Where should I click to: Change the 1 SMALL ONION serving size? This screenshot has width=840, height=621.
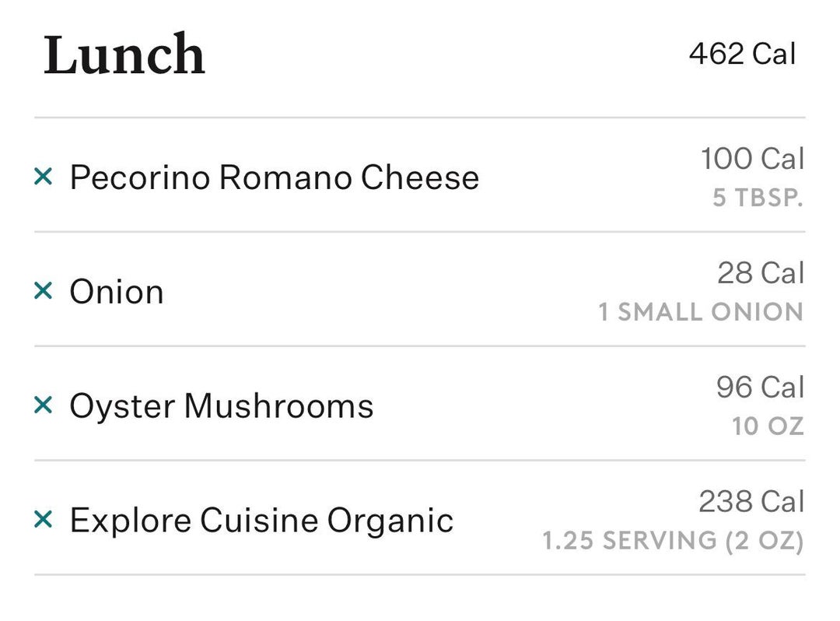[x=700, y=312]
